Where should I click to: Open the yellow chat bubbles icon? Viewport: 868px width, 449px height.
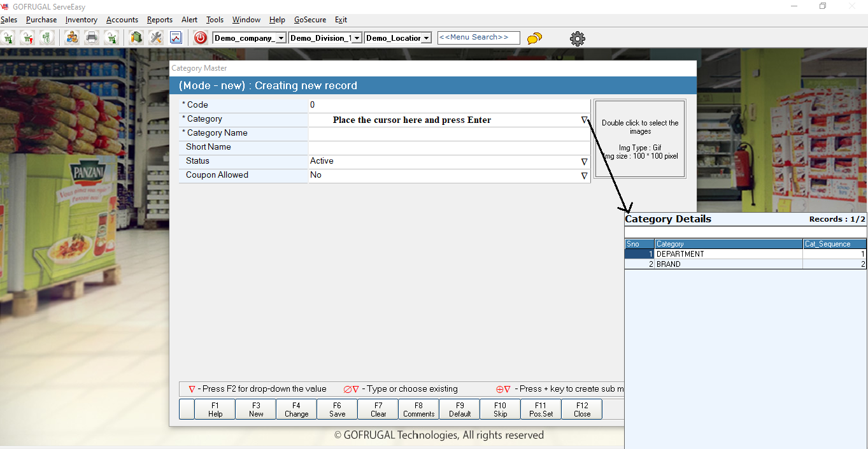pos(534,38)
